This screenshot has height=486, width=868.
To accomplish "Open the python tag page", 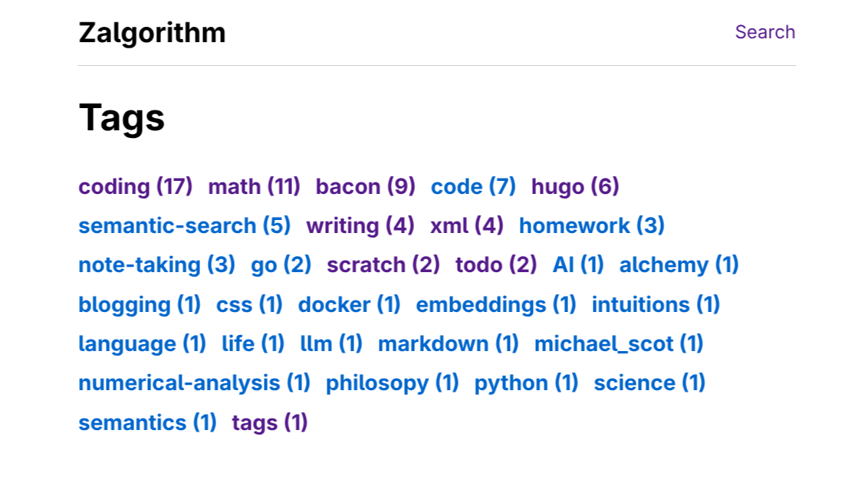I will click(x=526, y=383).
